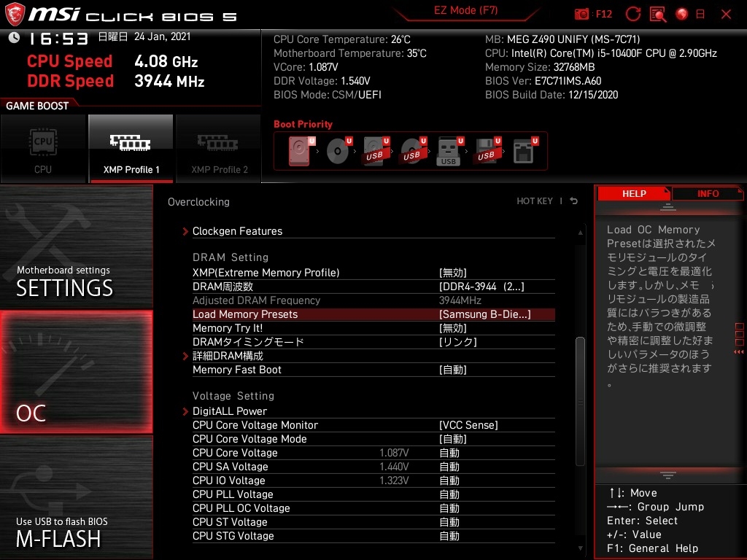
Task: Open CPU Core Voltage Mode [自動] dropdown
Action: click(452, 438)
